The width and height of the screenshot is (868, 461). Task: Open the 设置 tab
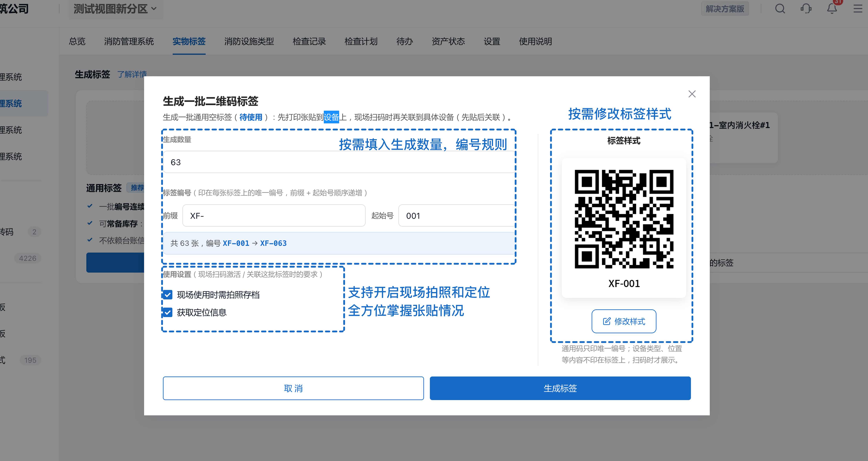click(492, 41)
